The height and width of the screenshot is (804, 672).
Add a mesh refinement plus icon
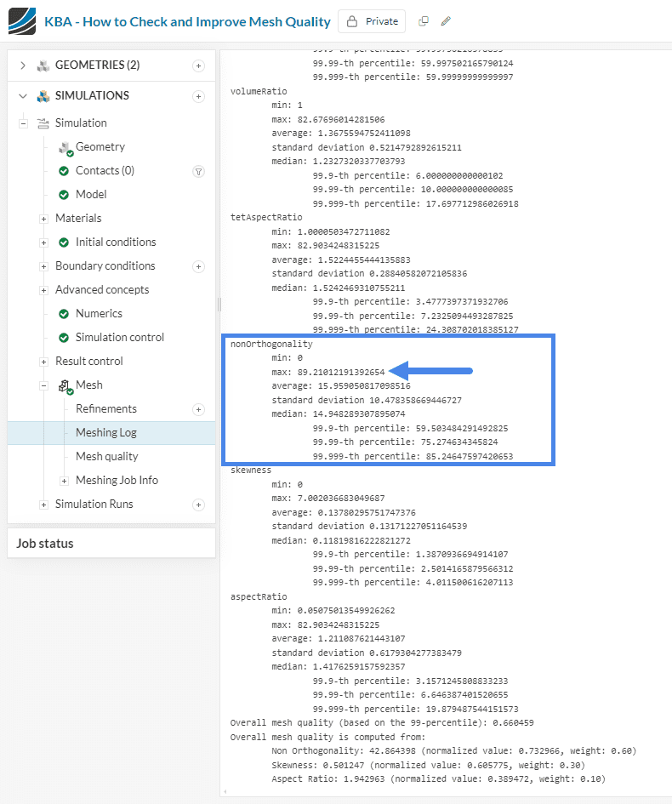click(198, 410)
